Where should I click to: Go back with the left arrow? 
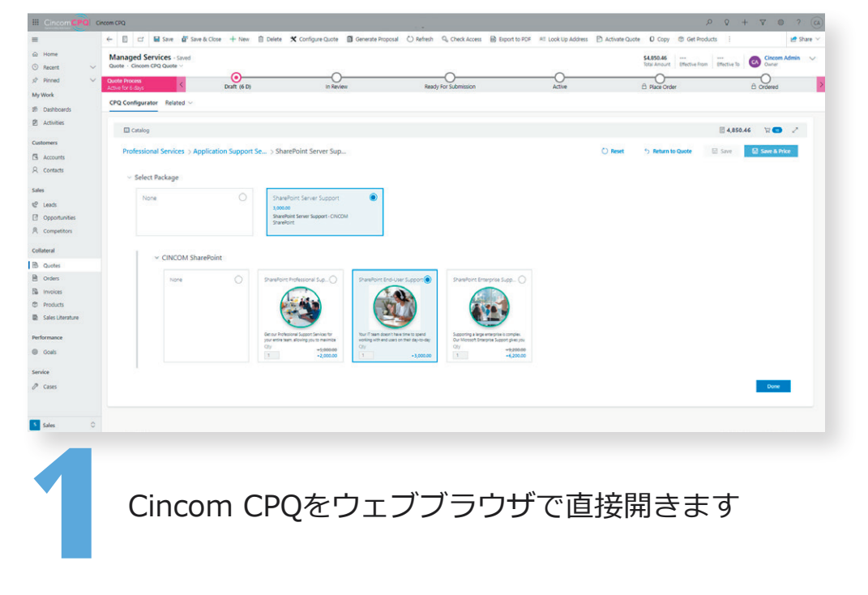tap(109, 39)
